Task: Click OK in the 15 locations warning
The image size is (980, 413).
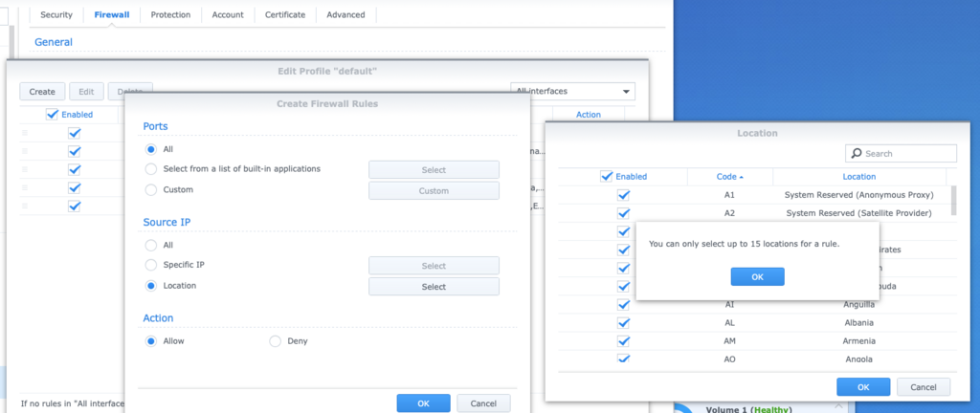Action: pos(758,277)
